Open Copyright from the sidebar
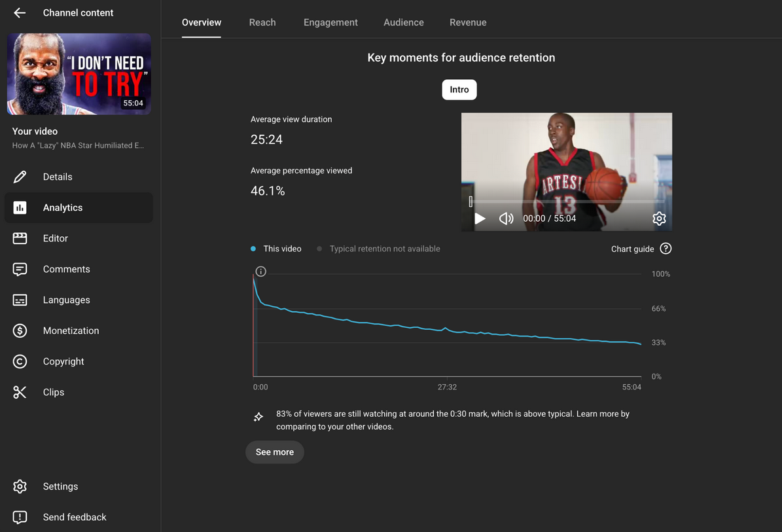 click(79, 361)
